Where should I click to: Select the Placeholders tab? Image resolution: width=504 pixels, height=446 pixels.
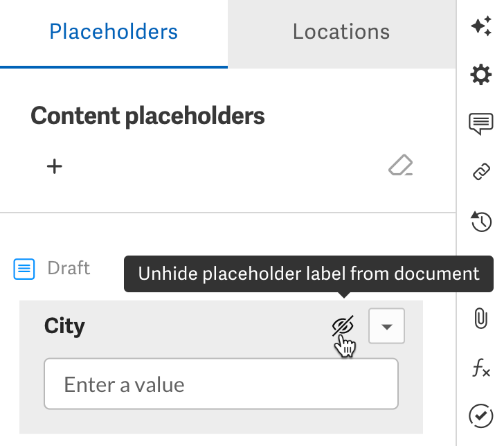tap(114, 33)
